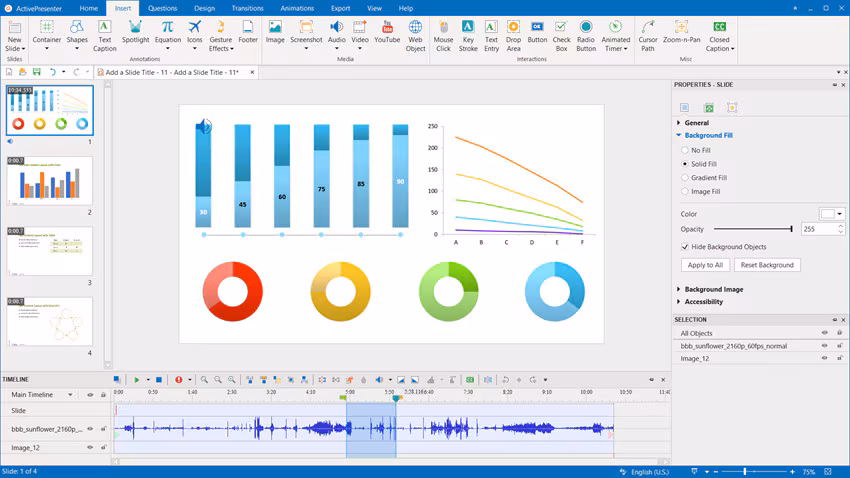Uncheck Hide Background Objects checkbox
Image resolution: width=850 pixels, height=478 pixels.
tap(685, 247)
